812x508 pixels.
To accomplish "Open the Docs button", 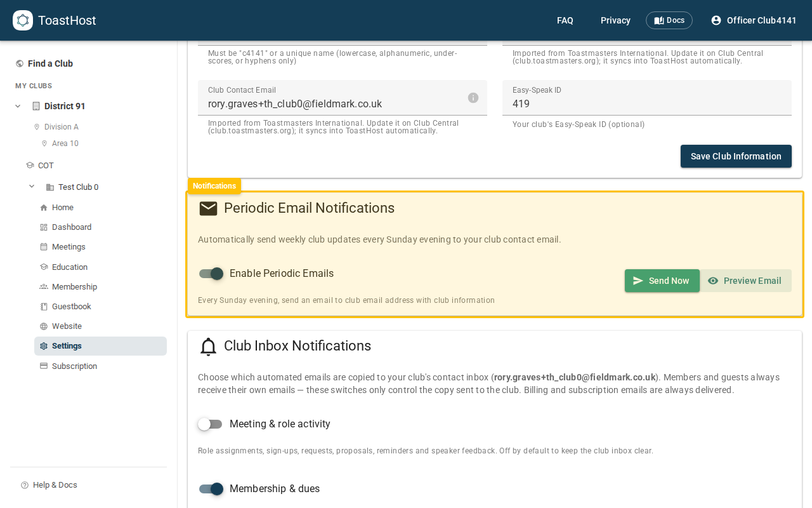I will tap(669, 20).
